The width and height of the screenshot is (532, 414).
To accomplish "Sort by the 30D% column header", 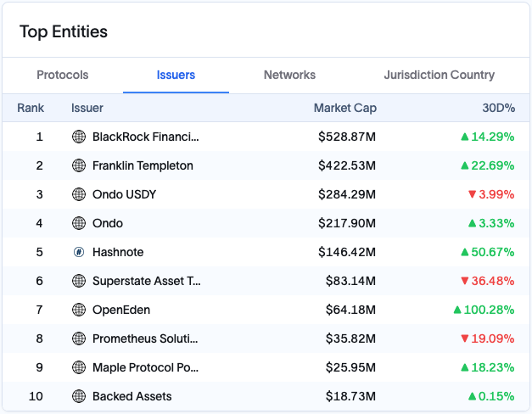I will [498, 108].
